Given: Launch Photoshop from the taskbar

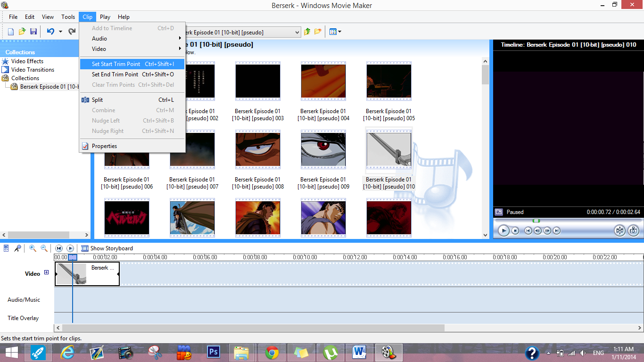Looking at the screenshot, I should pos(214,353).
